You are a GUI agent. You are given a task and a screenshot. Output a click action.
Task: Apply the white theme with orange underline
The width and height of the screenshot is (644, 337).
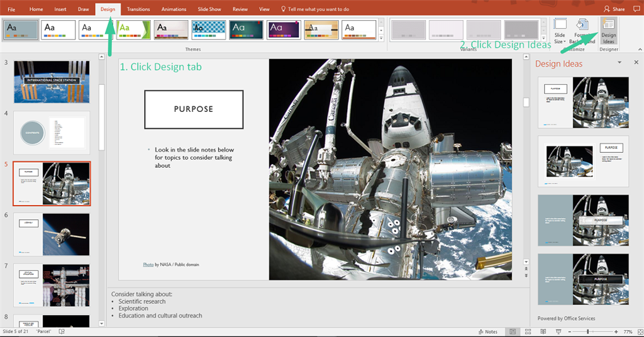359,30
